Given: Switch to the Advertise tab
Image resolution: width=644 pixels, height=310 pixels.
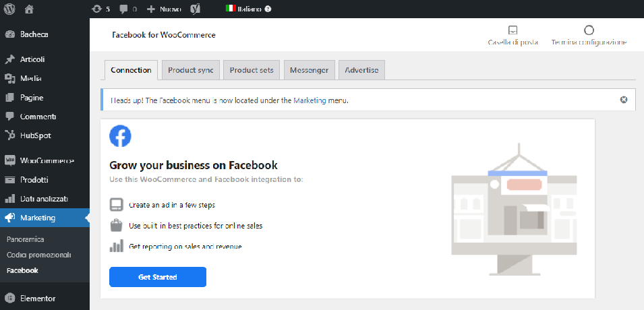Looking at the screenshot, I should [x=361, y=70].
